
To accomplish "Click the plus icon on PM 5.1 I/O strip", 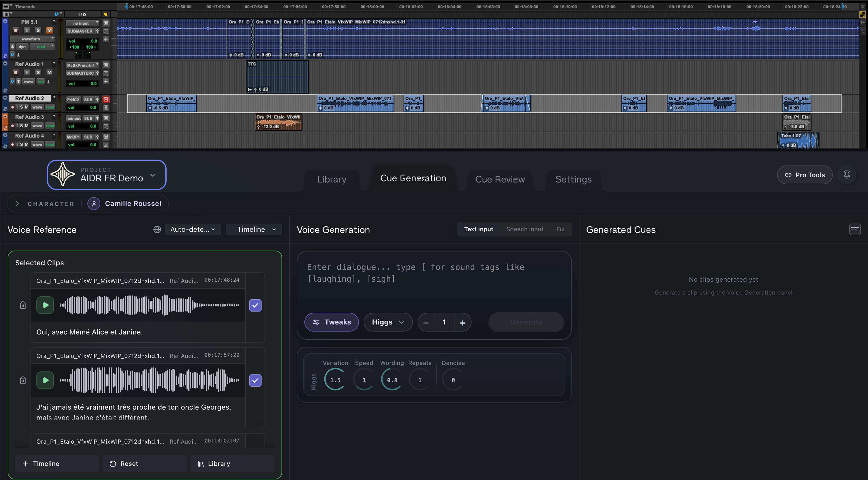I will (106, 39).
